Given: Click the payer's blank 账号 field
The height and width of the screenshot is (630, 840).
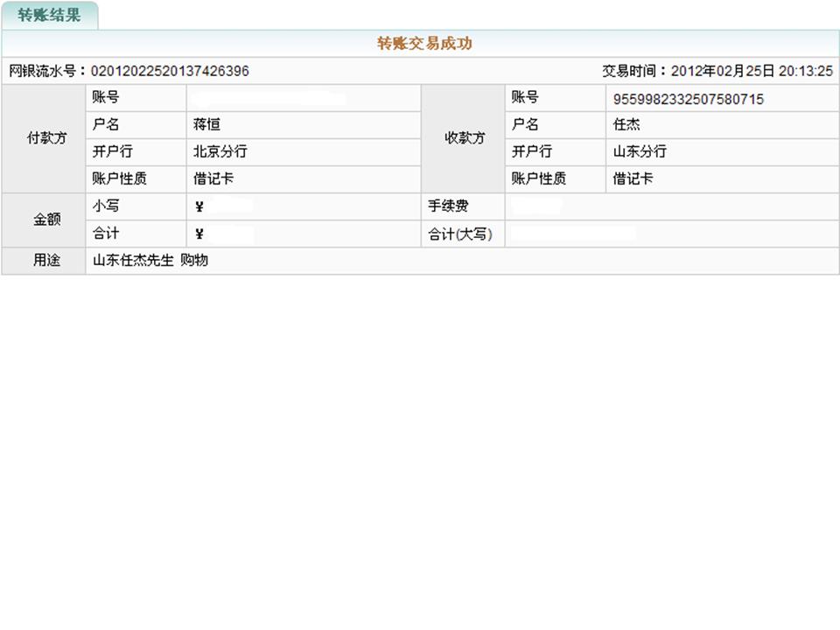Looking at the screenshot, I should [x=303, y=98].
